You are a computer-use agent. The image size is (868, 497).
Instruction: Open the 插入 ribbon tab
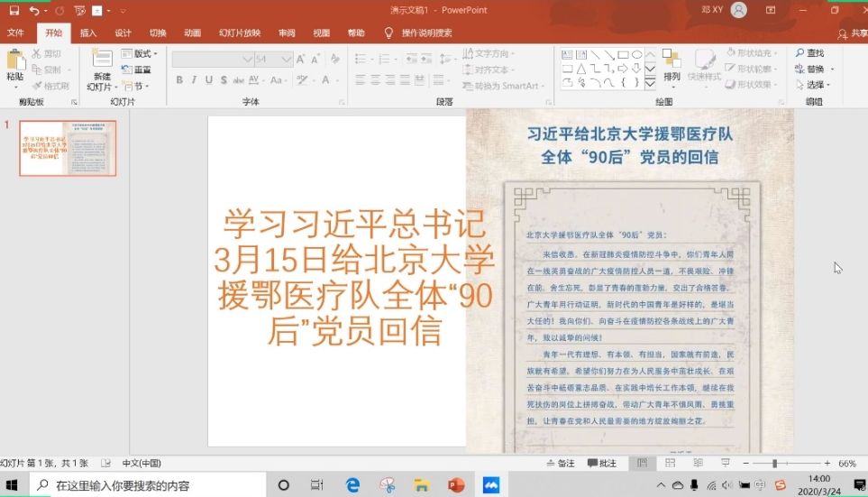[x=88, y=33]
